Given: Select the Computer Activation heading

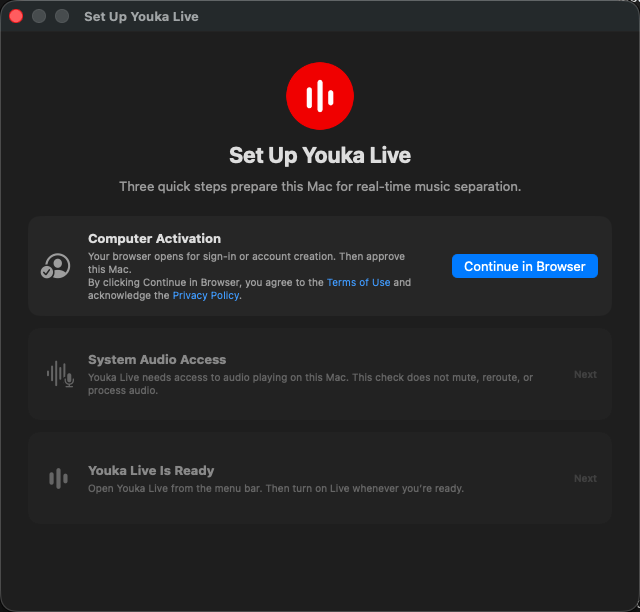Looking at the screenshot, I should click(x=154, y=238).
